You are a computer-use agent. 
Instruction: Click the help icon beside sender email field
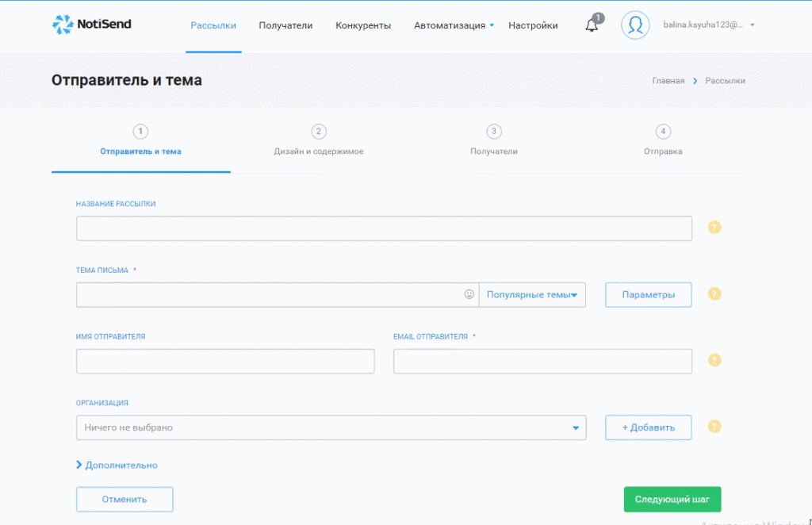(x=714, y=360)
